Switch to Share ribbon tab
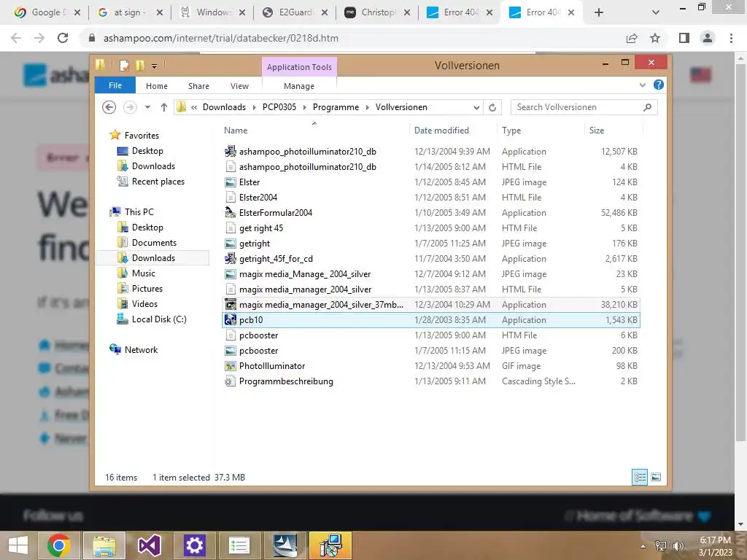Image resolution: width=747 pixels, height=560 pixels. [198, 86]
